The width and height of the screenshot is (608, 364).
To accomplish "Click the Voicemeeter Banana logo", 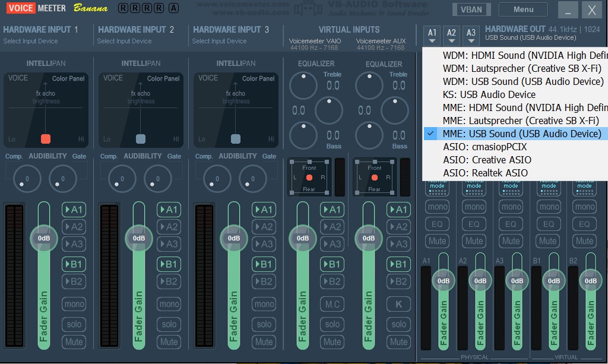I will (56, 8).
